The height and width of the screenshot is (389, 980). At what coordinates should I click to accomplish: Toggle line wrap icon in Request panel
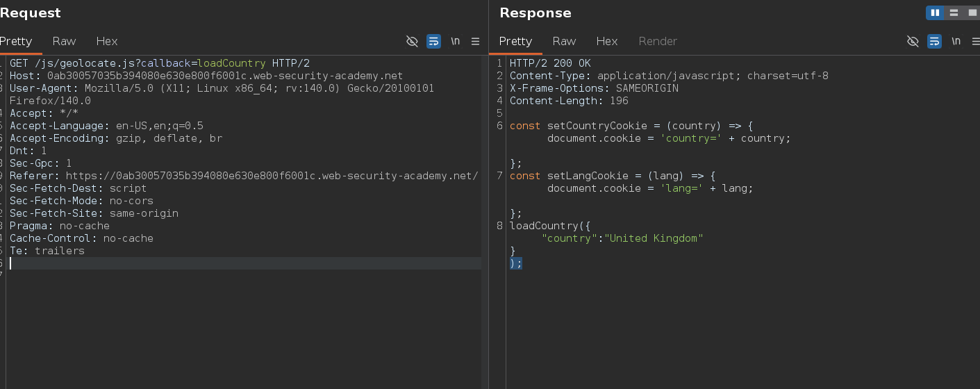pos(433,41)
